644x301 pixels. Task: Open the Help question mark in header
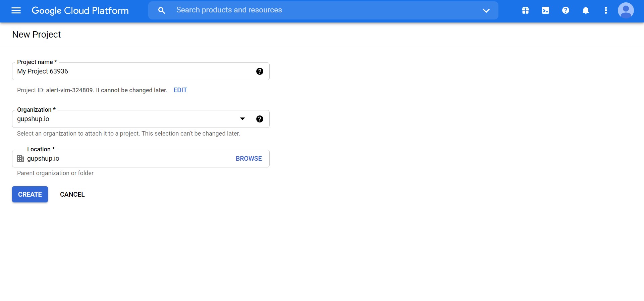point(566,10)
